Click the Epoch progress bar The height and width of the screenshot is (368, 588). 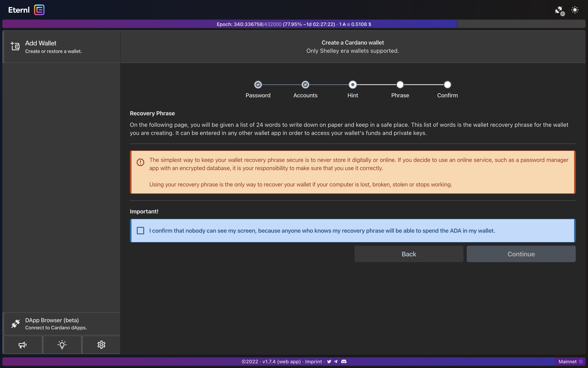pos(294,24)
